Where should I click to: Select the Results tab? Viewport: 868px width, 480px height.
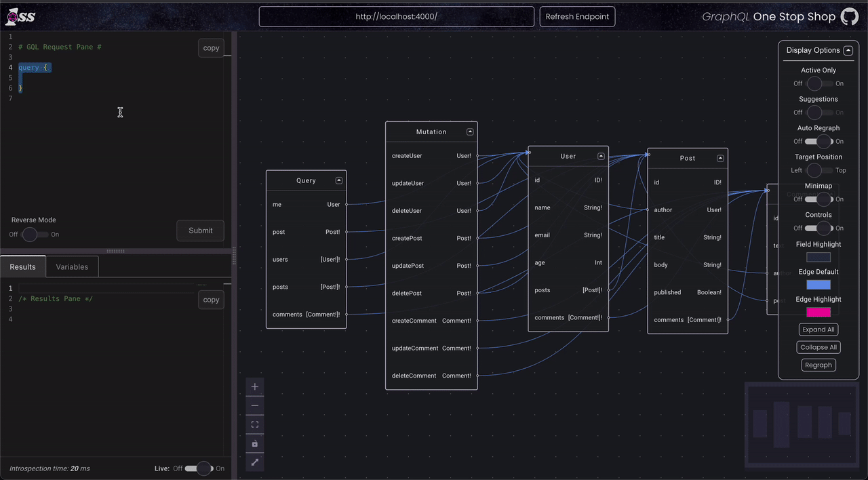[x=23, y=267]
